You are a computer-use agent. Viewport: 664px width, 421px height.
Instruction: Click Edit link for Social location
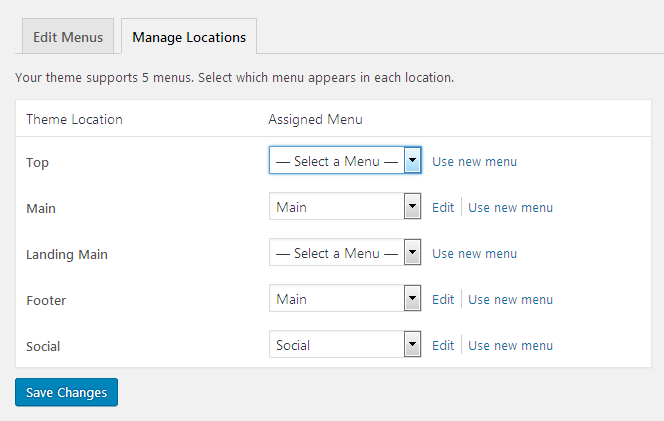click(x=443, y=345)
